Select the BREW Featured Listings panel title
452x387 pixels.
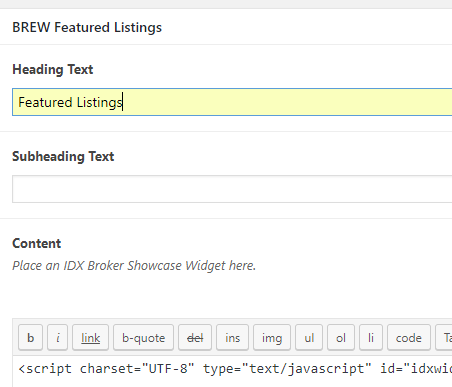(87, 27)
